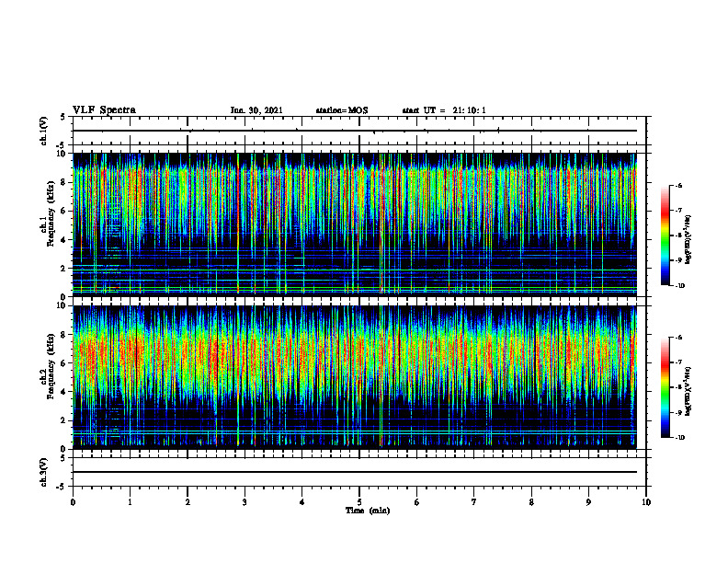
Task: Click ch.2 frequency axis tick '8'
Action: click(x=64, y=335)
